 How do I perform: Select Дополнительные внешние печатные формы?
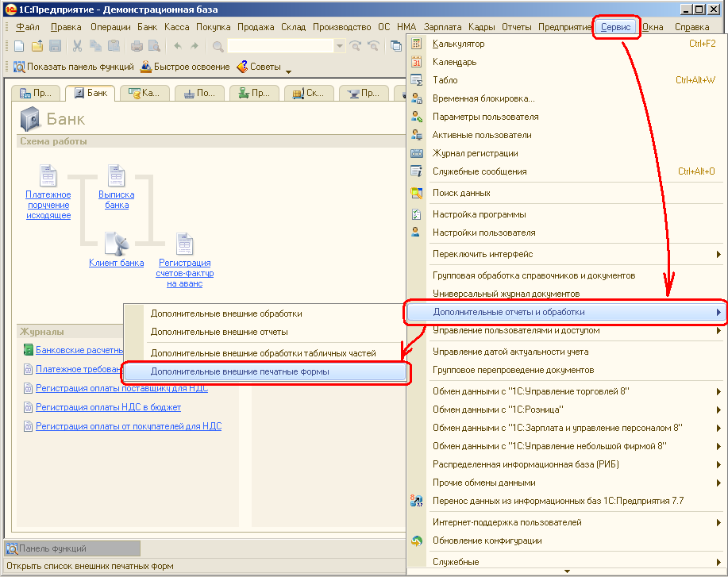click(266, 371)
